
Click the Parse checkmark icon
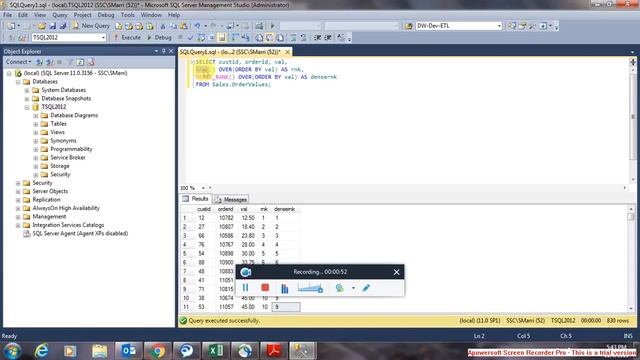[x=190, y=38]
